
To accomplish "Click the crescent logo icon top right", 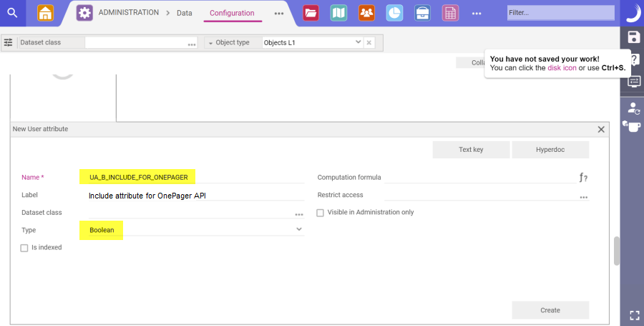I will (632, 13).
